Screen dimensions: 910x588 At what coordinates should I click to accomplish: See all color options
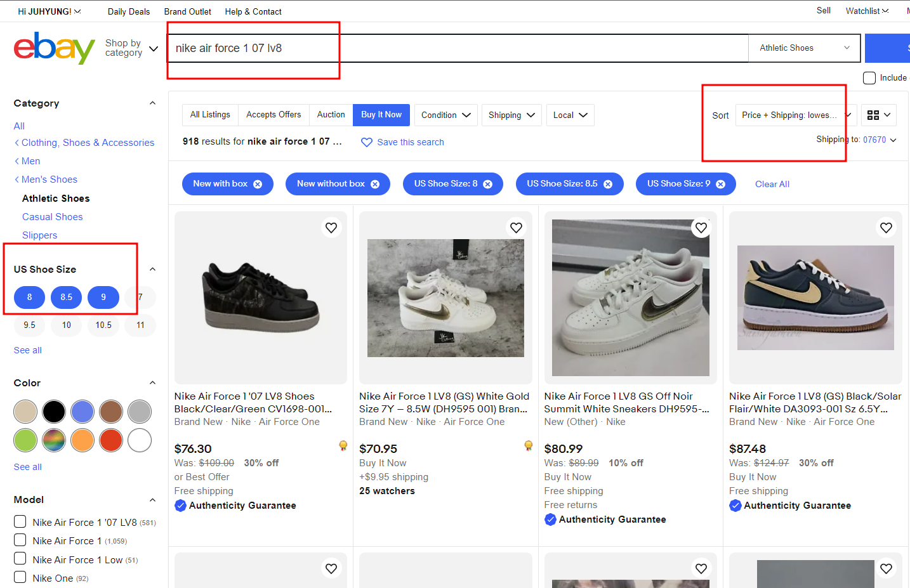click(28, 467)
